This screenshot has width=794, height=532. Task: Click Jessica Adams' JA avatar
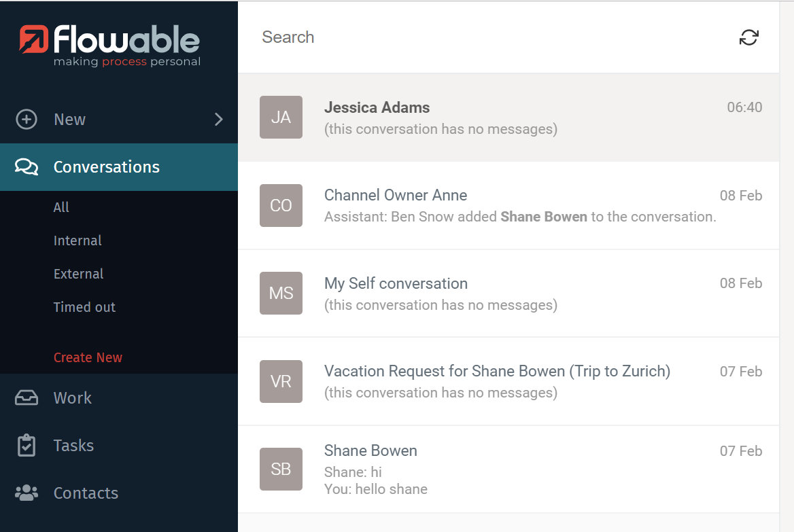(281, 117)
